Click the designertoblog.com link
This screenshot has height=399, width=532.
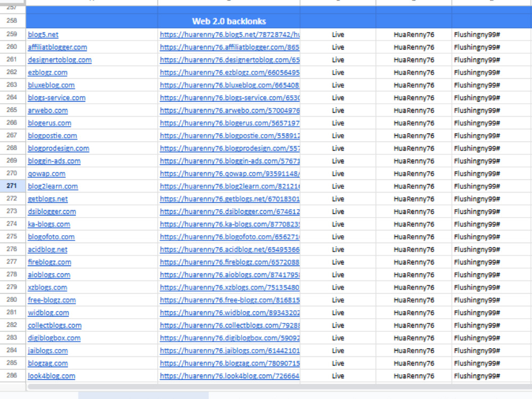60,60
